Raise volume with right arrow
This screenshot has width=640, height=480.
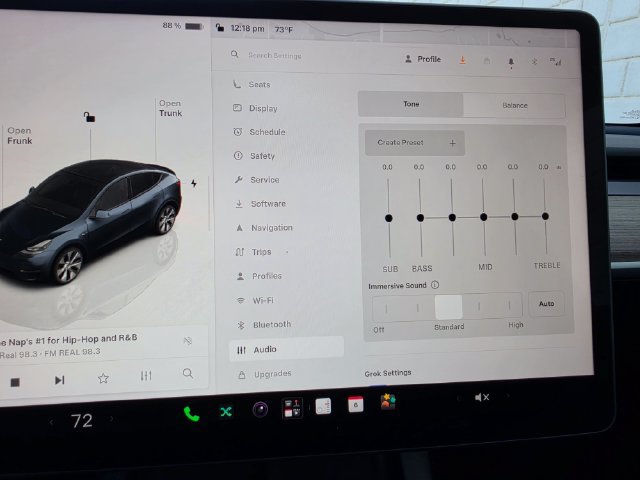pyautogui.click(x=508, y=396)
